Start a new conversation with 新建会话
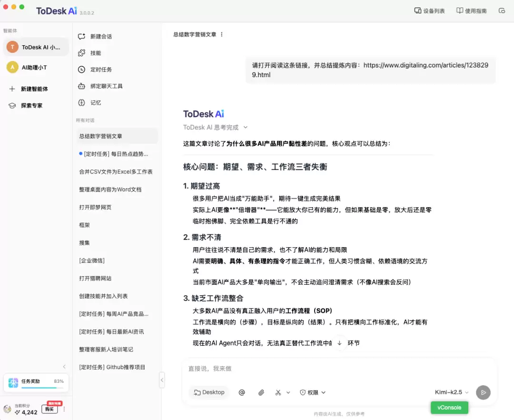Screen dimensions: 514x420 coord(95,36)
